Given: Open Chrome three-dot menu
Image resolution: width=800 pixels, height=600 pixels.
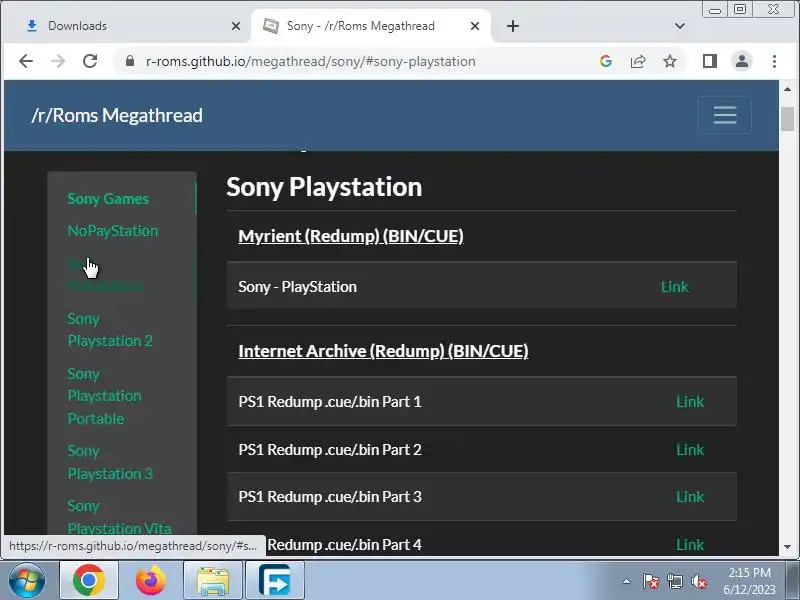Looking at the screenshot, I should [774, 61].
